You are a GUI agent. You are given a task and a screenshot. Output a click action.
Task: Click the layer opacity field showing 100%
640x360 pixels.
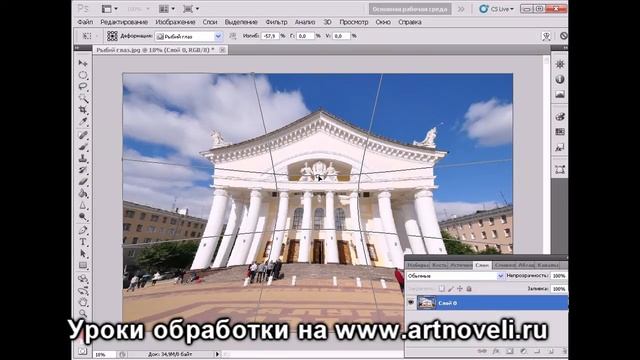point(559,276)
